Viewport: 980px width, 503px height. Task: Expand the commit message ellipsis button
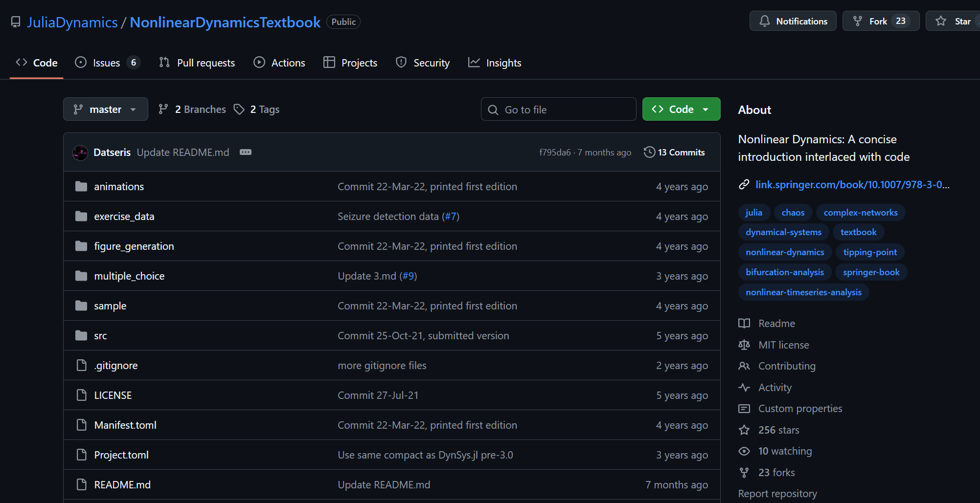coord(246,153)
